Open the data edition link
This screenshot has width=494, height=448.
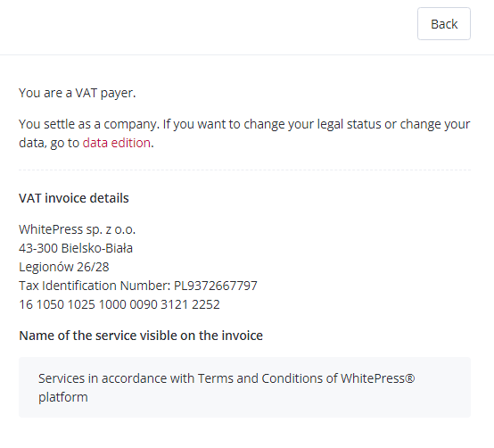click(x=116, y=143)
